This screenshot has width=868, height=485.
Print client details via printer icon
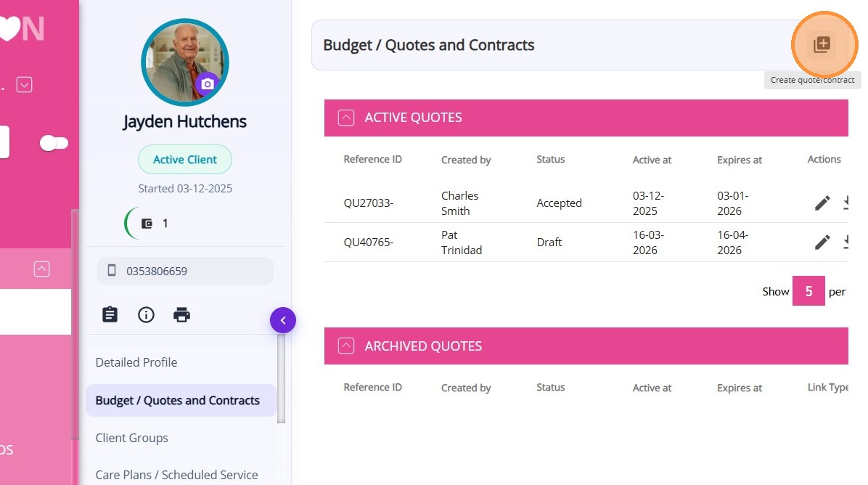(x=181, y=314)
